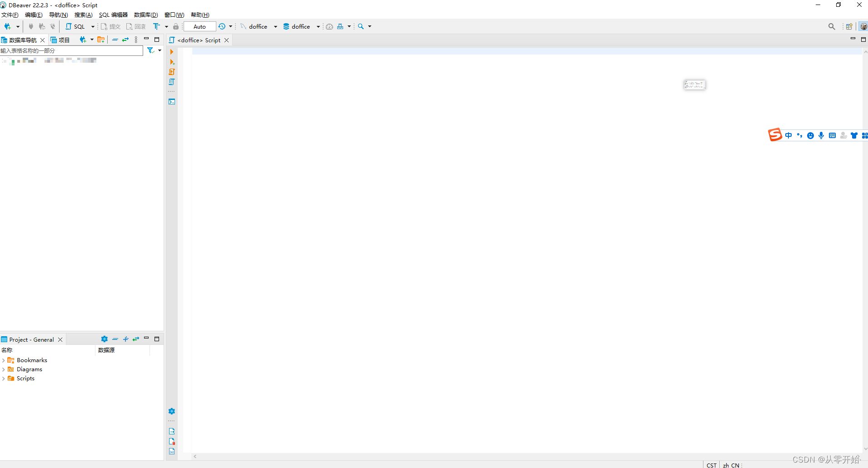868x468 pixels.
Task: Click the 回滚 (Rollback) toolbar button
Action: pos(136,26)
